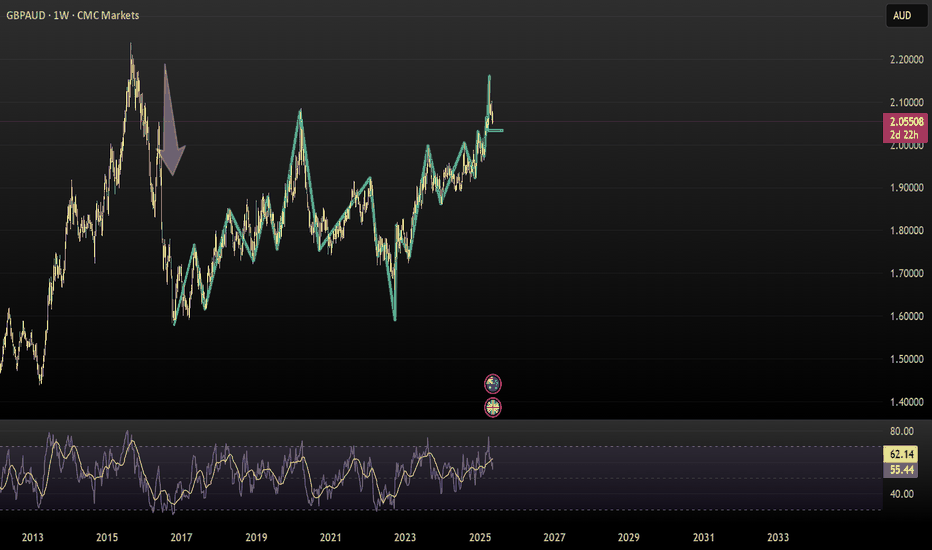
Task: Click the 1.60000 price axis label
Action: tap(906, 316)
